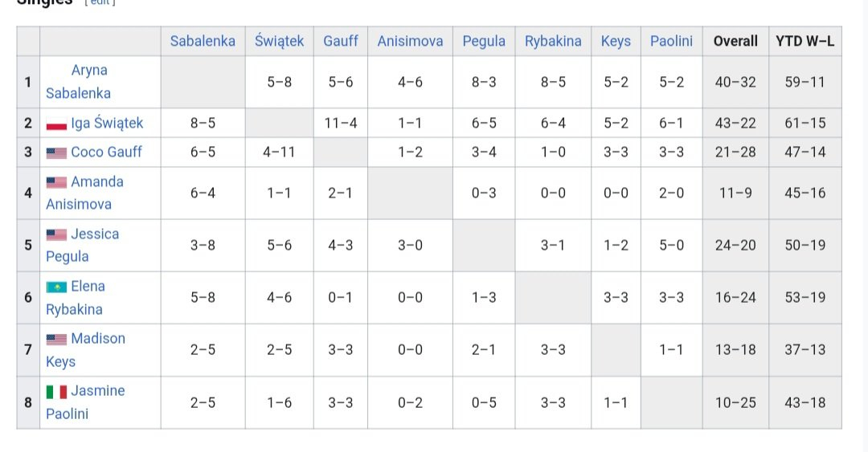Screen dimensions: 868x452
Task: Click the US flag beside Madison Keys
Action: (56, 339)
